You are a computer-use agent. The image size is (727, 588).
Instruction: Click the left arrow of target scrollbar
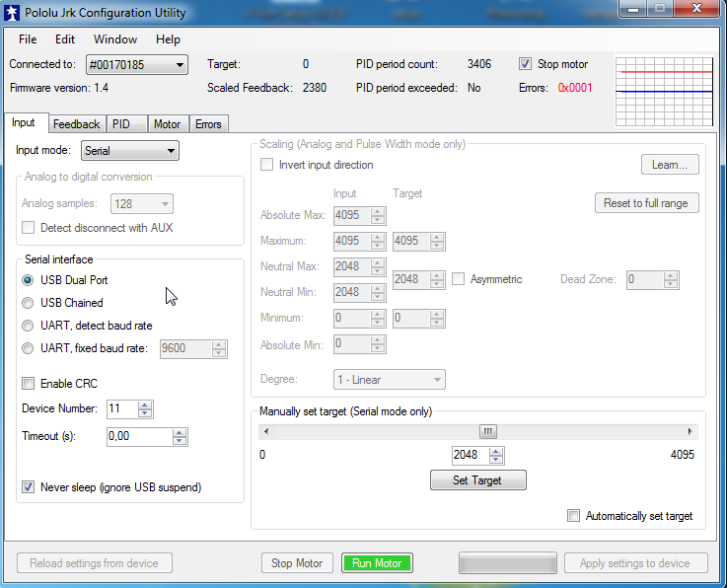[x=266, y=432]
